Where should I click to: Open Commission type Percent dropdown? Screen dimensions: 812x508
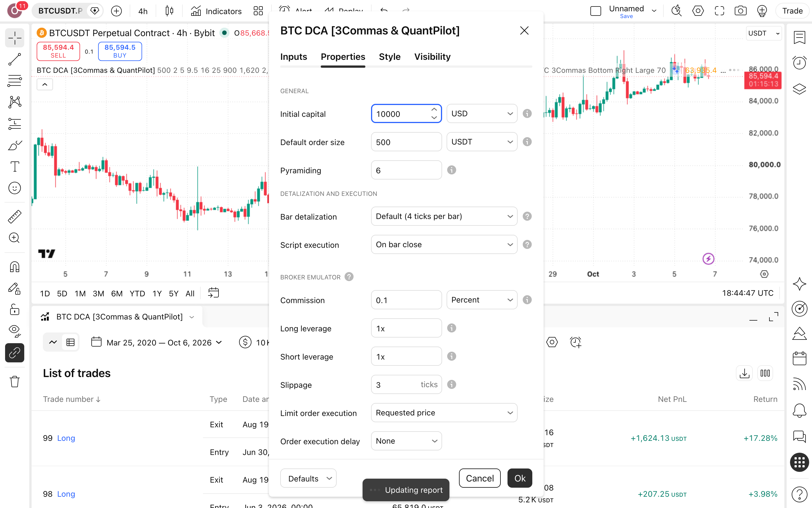pyautogui.click(x=482, y=300)
